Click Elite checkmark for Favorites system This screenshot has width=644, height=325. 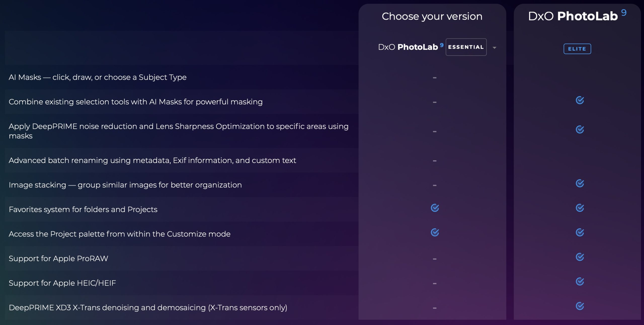[580, 208]
